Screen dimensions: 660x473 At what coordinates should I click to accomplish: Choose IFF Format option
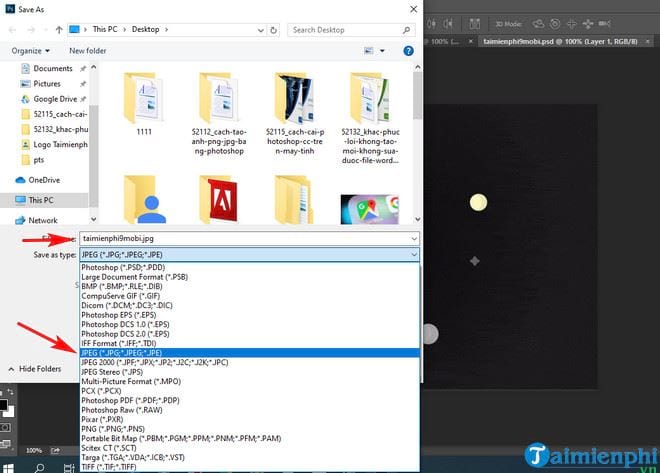[250, 343]
